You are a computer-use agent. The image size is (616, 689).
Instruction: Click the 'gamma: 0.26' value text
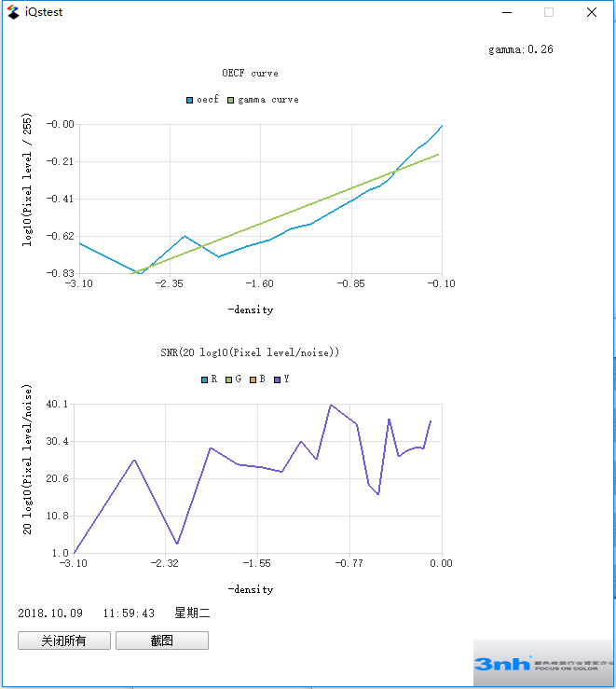coord(521,49)
